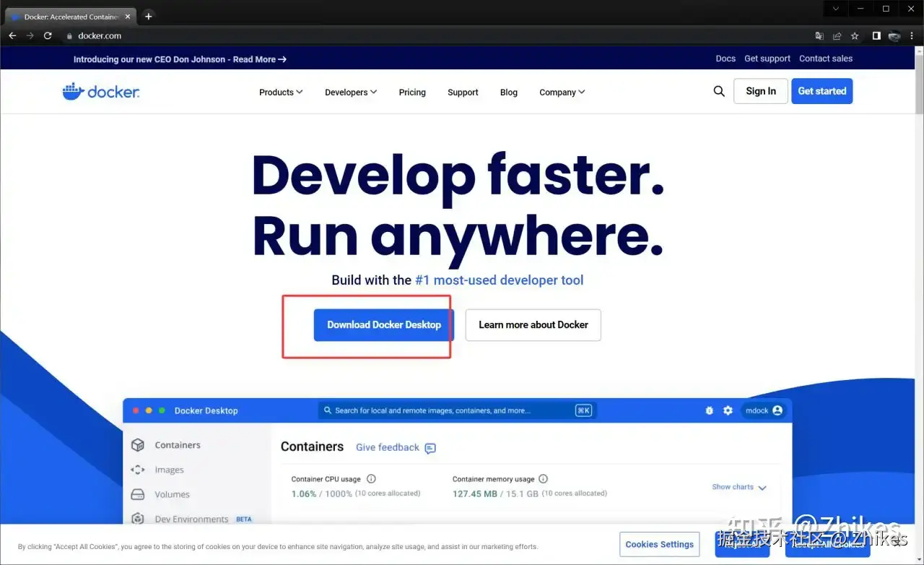Select Images in Docker Desktop sidebar
924x565 pixels.
(x=169, y=470)
